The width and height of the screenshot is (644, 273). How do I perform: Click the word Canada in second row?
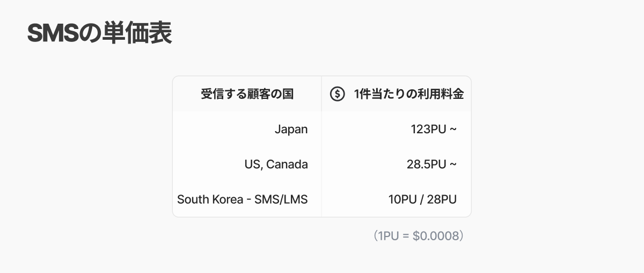(287, 164)
